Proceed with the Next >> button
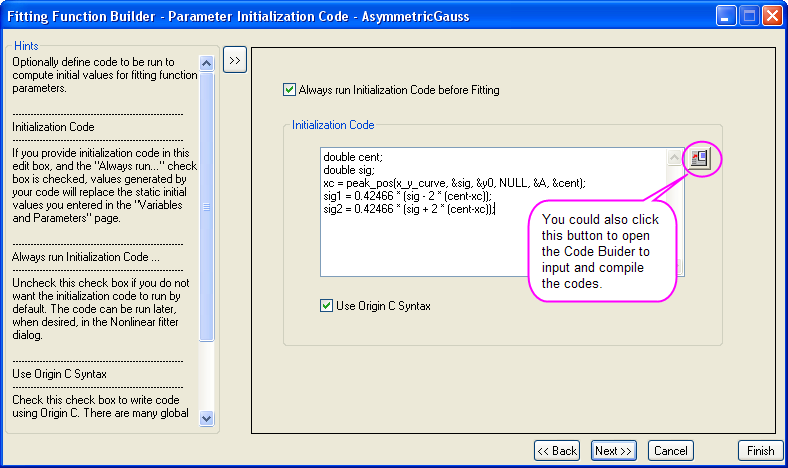The width and height of the screenshot is (788, 468). pos(613,451)
